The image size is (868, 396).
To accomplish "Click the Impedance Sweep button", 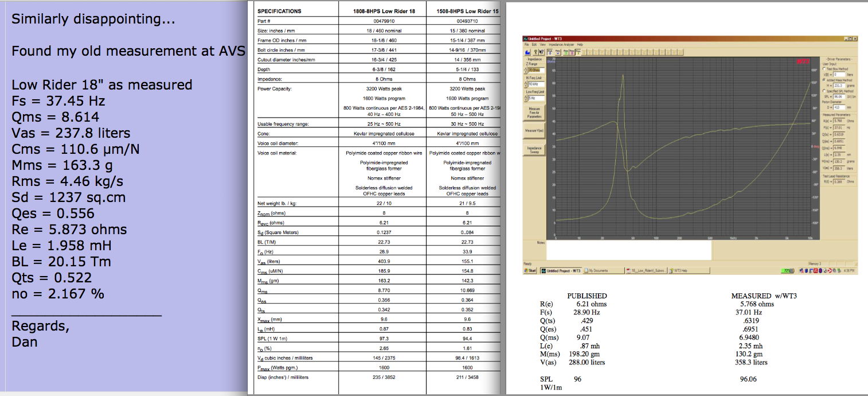I will (x=534, y=150).
